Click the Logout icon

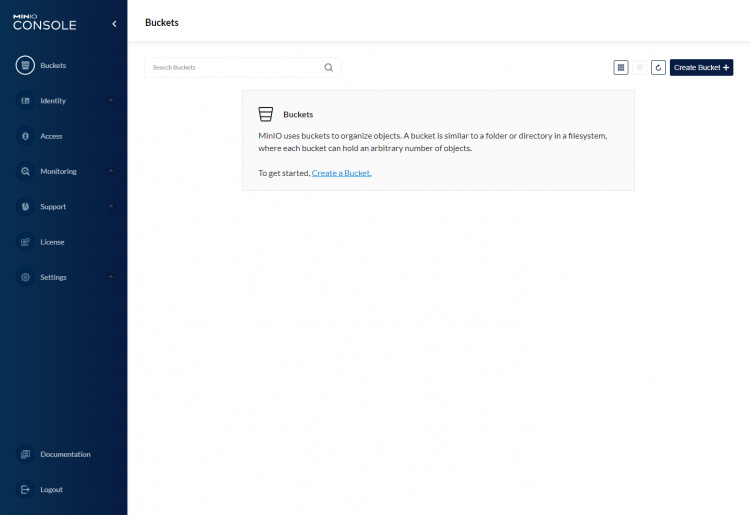point(25,489)
